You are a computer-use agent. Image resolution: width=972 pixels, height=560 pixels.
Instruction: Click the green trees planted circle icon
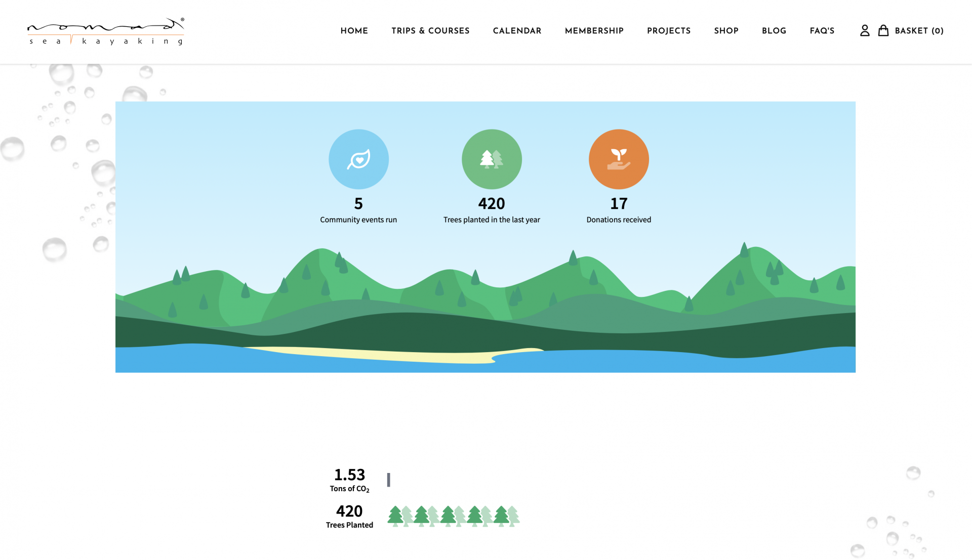pyautogui.click(x=492, y=159)
